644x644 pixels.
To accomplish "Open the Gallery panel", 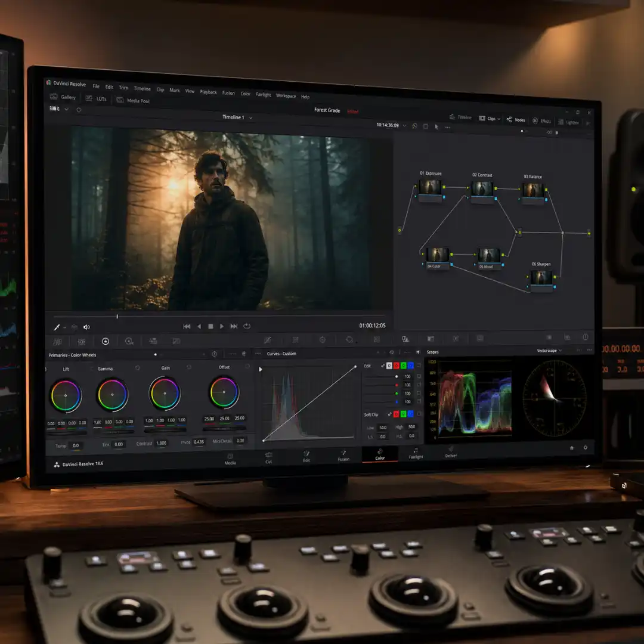I will (x=63, y=97).
